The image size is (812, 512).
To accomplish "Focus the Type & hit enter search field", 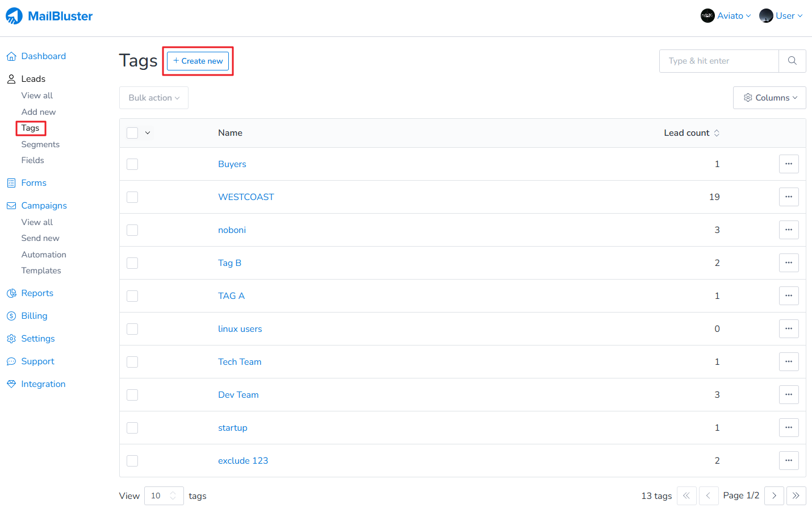I will [x=719, y=61].
